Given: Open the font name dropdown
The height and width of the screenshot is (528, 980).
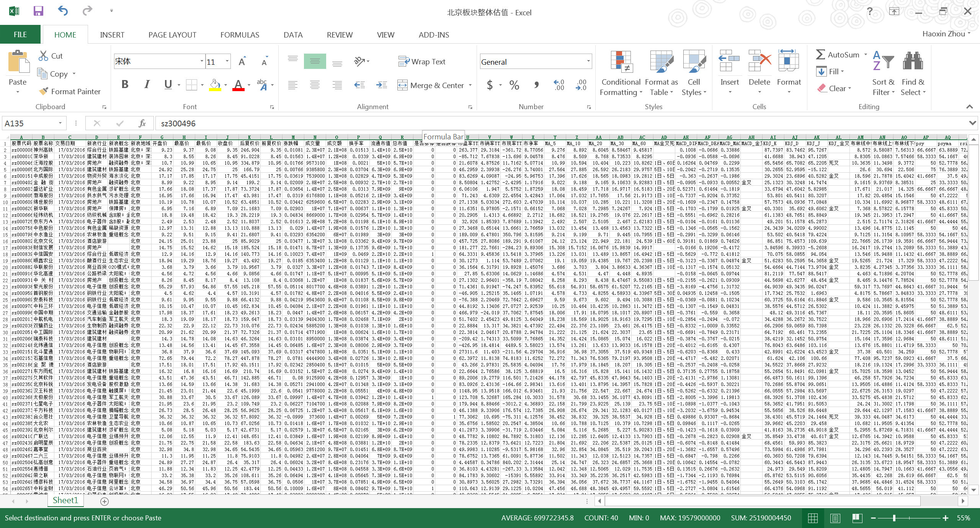Looking at the screenshot, I should point(202,61).
